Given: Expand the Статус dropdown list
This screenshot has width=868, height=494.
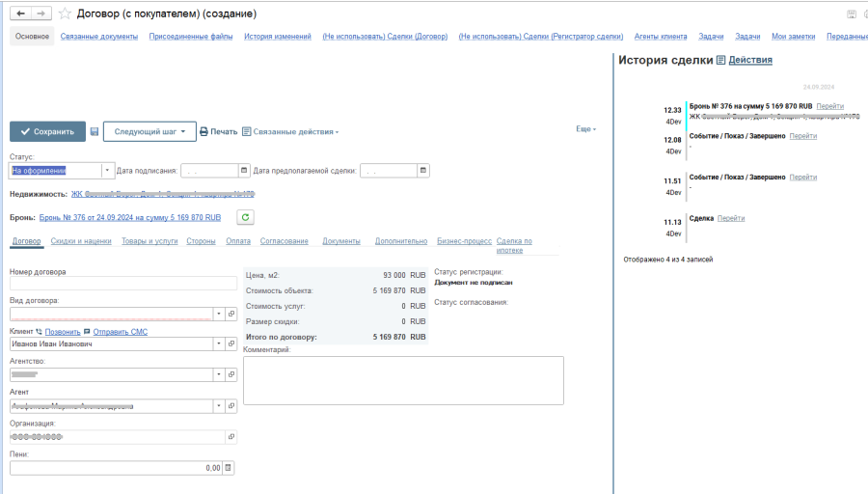Looking at the screenshot, I should click(x=106, y=171).
